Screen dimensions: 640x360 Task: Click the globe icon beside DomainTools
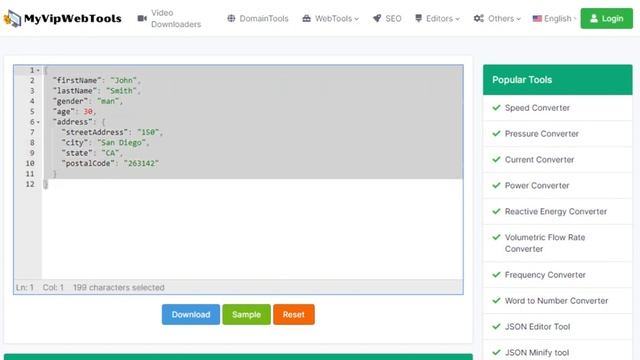(231, 18)
